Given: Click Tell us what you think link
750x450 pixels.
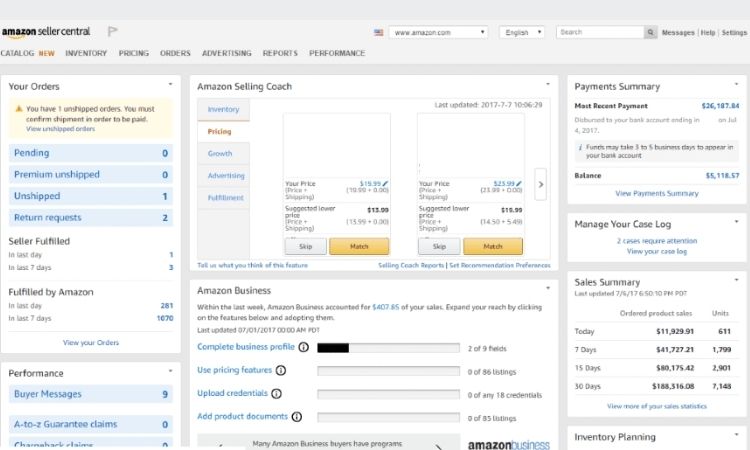Looking at the screenshot, I should click(x=253, y=265).
